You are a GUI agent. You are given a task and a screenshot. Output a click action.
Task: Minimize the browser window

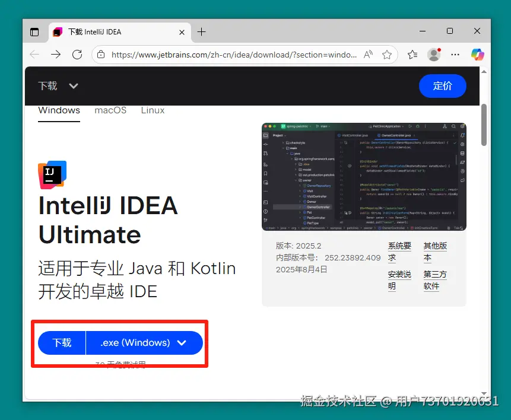point(423,31)
